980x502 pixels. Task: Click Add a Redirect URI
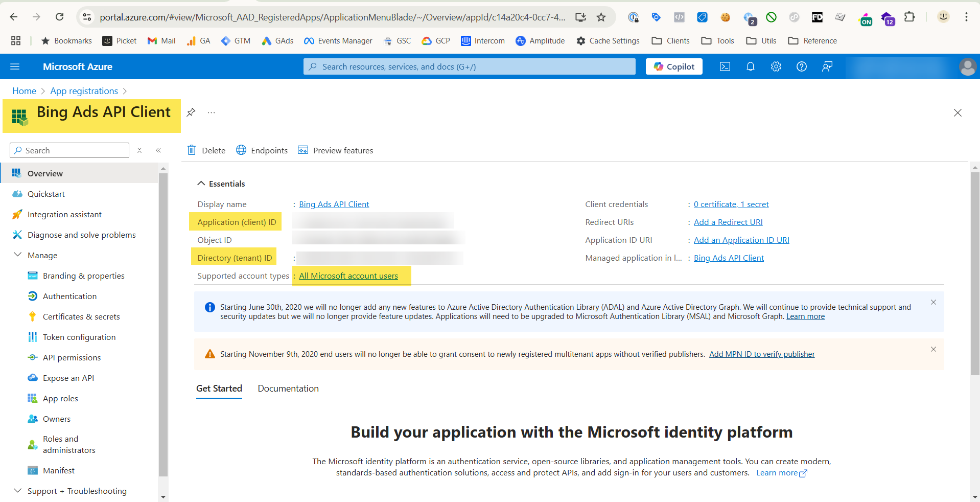tap(728, 222)
